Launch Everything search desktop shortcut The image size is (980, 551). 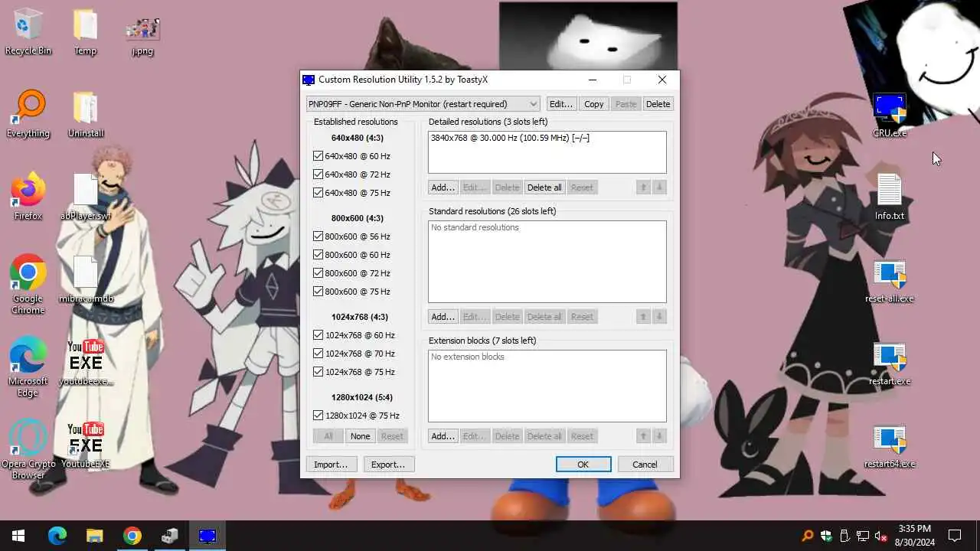28,114
